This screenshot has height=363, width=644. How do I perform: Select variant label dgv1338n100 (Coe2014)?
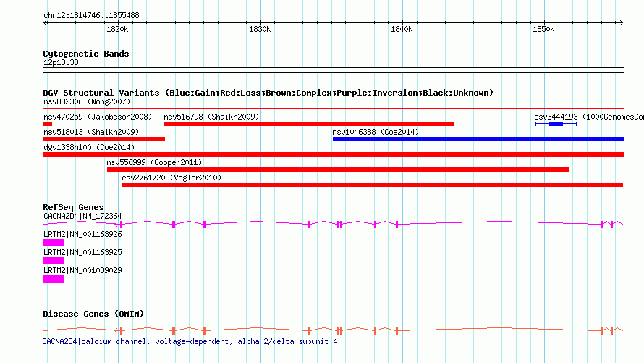pos(89,147)
